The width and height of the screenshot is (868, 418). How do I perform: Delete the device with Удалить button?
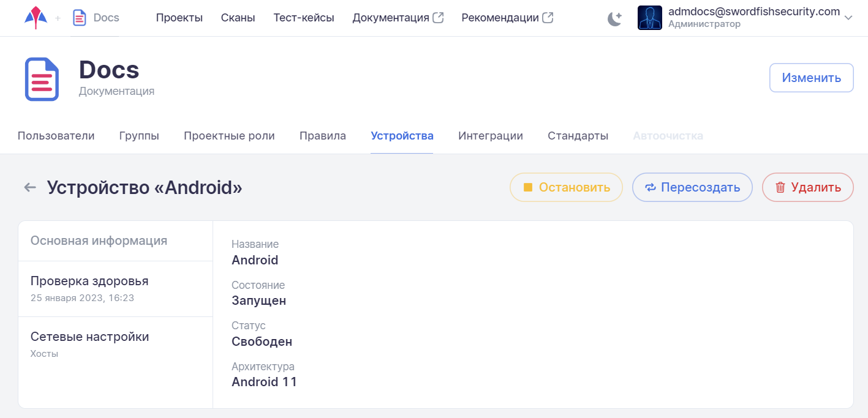click(x=807, y=187)
